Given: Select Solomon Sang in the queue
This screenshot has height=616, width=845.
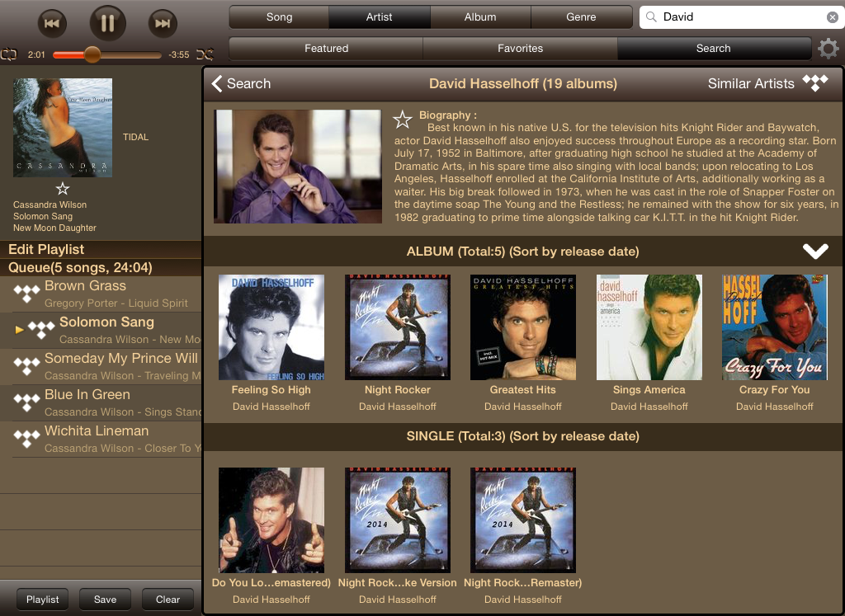Looking at the screenshot, I should tap(100, 330).
